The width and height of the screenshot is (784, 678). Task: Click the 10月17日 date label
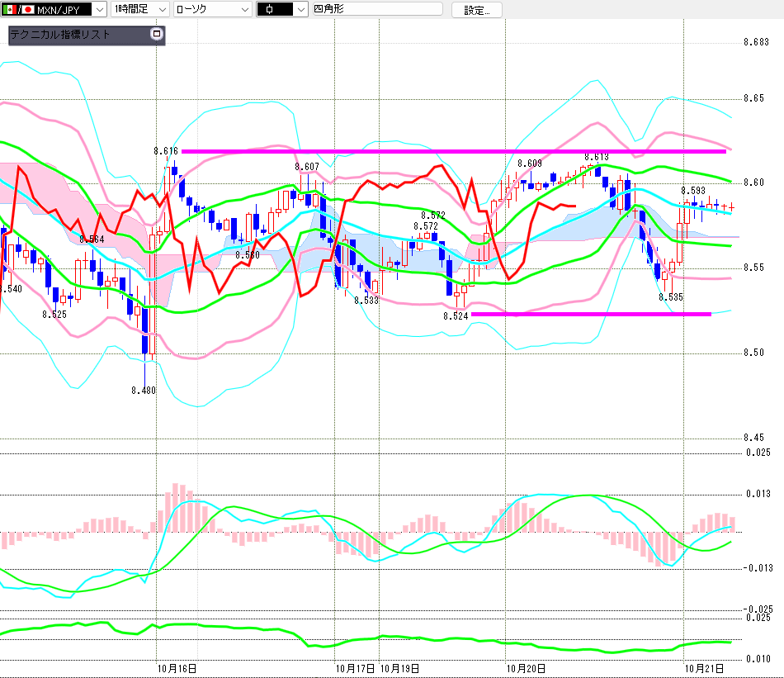coord(355,668)
